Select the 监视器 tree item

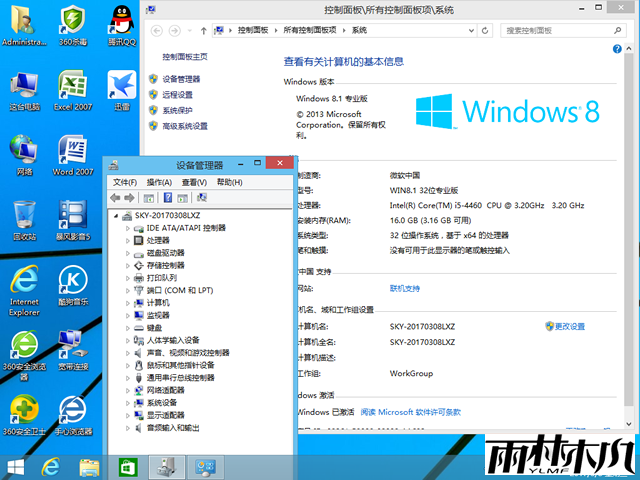coord(158,316)
